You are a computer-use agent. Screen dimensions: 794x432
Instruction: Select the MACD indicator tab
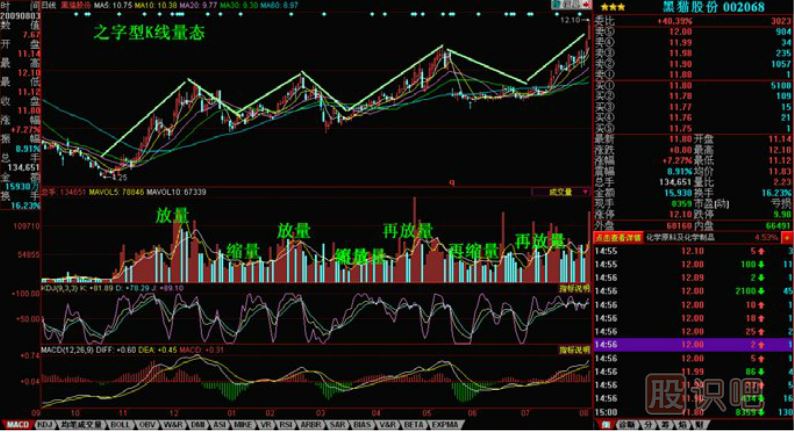18,425
